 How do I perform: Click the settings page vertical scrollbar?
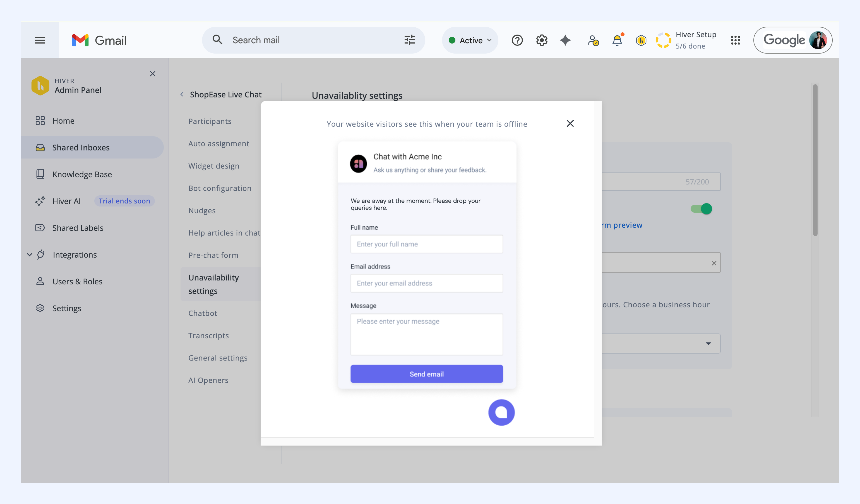[815, 160]
